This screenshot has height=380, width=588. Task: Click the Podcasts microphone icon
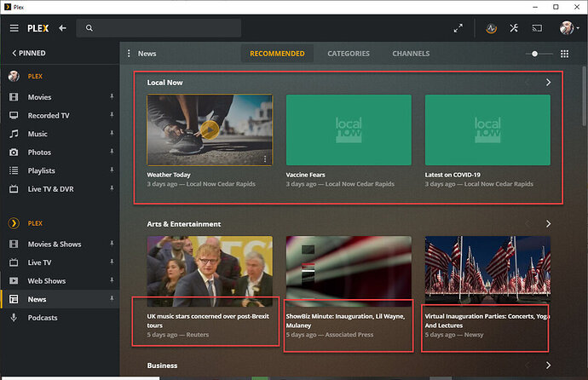(14, 318)
